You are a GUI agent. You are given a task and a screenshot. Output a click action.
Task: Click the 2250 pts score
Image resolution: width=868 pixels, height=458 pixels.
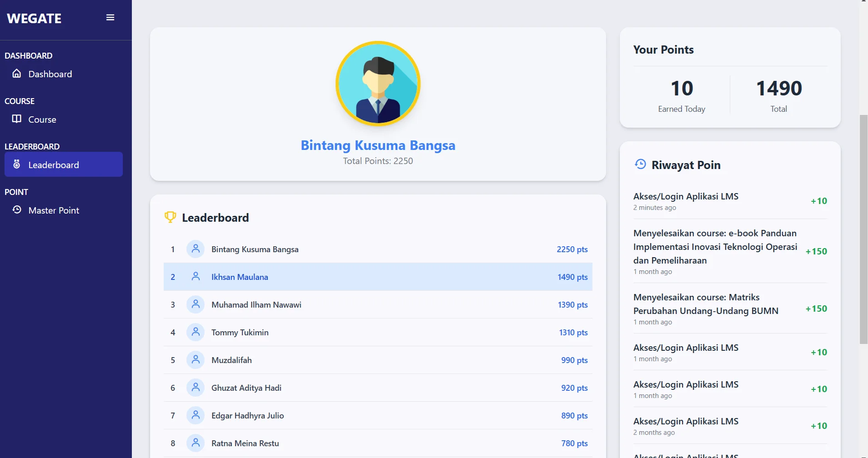coord(572,249)
